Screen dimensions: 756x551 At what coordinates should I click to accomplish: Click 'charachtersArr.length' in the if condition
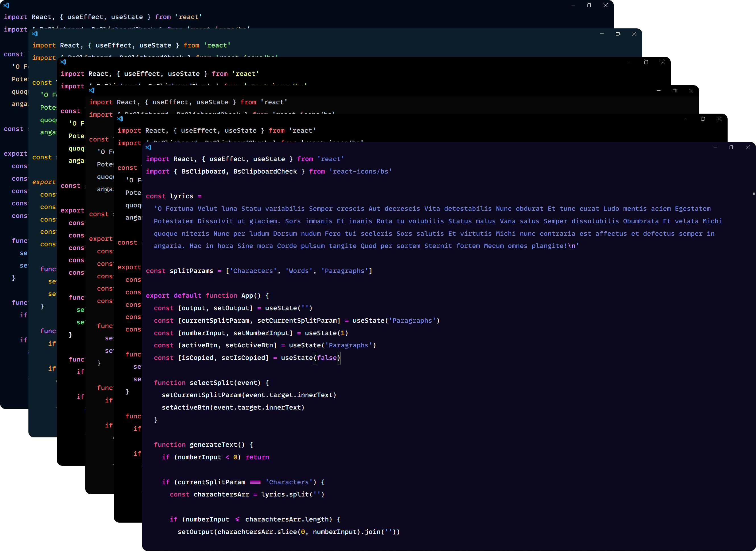coord(287,519)
